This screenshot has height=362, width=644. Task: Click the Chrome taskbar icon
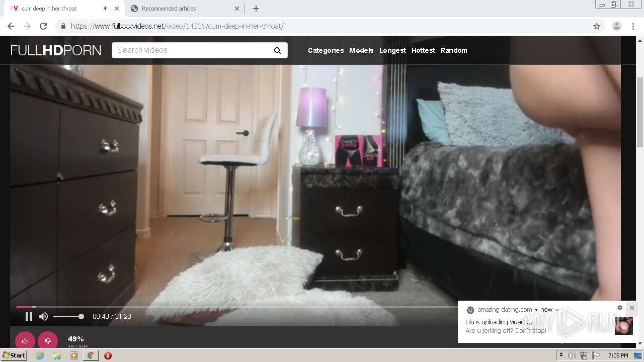tap(91, 355)
